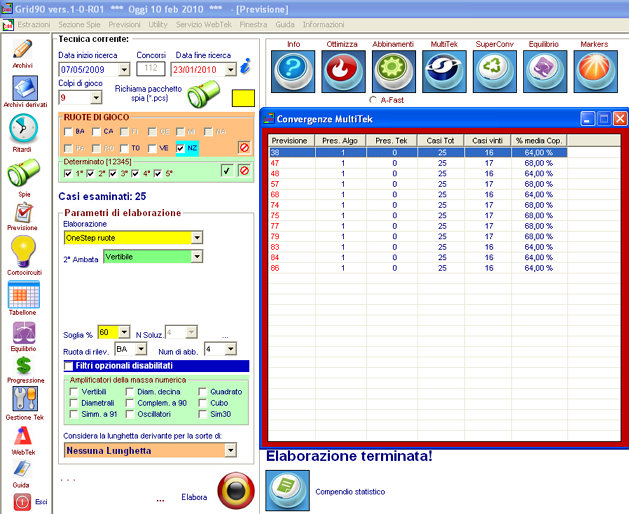
Task: Open the Previsioni menu
Action: (124, 24)
